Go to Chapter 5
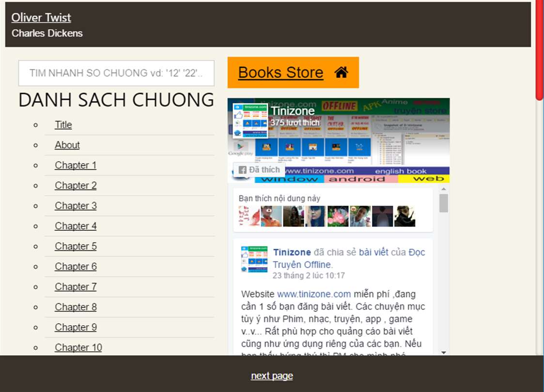Screen dimensions: 544x392 click(76, 246)
